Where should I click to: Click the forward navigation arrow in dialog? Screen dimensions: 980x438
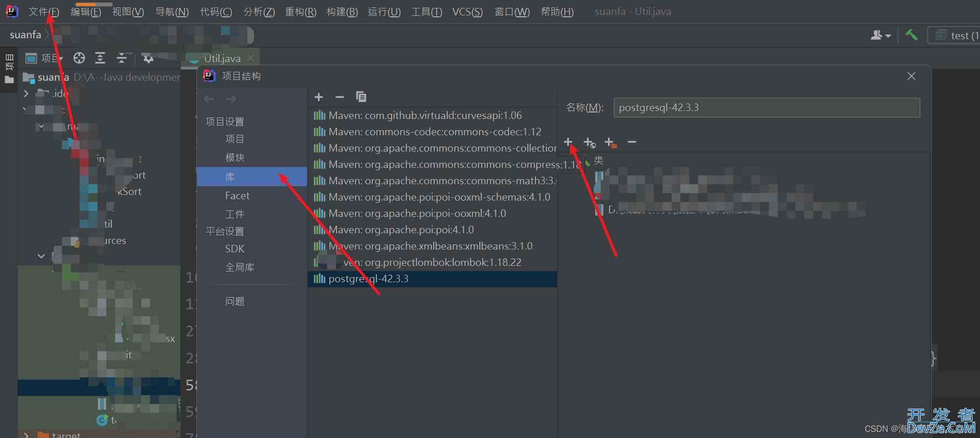[231, 99]
